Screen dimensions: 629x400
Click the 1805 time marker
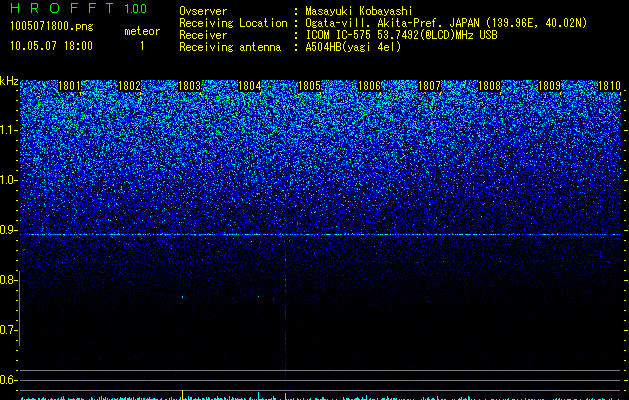point(309,86)
